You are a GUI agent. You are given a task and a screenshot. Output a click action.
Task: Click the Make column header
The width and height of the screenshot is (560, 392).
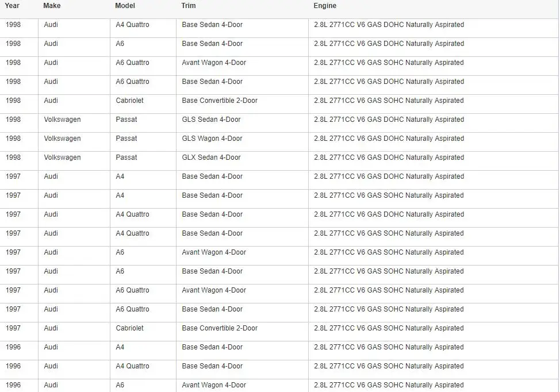pyautogui.click(x=52, y=6)
